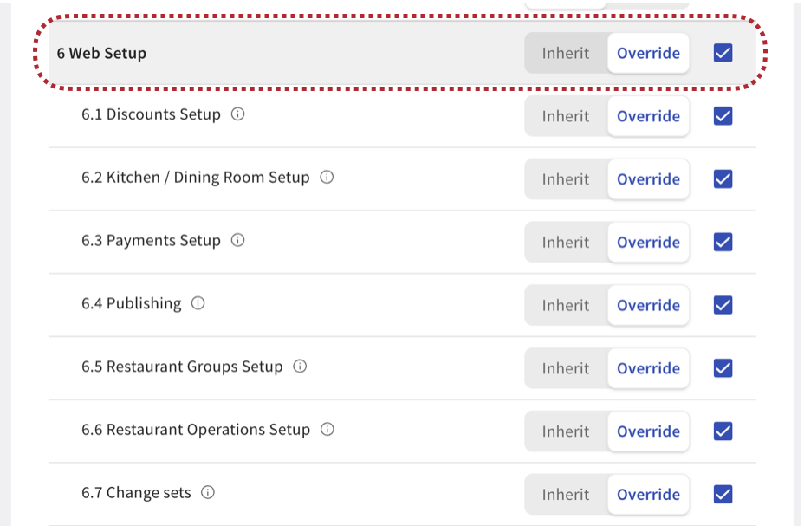The height and width of the screenshot is (532, 804).
Task: Switch Payments Setup to Inherit
Action: click(565, 242)
